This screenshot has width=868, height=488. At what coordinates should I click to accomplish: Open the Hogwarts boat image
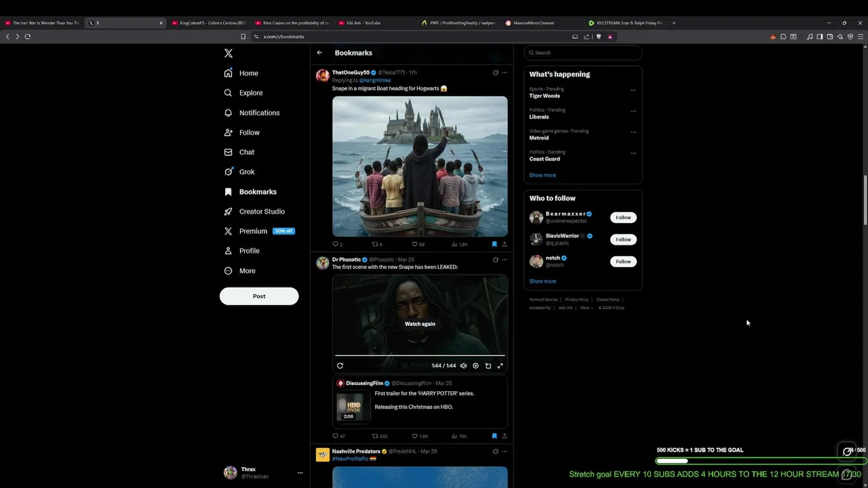420,166
